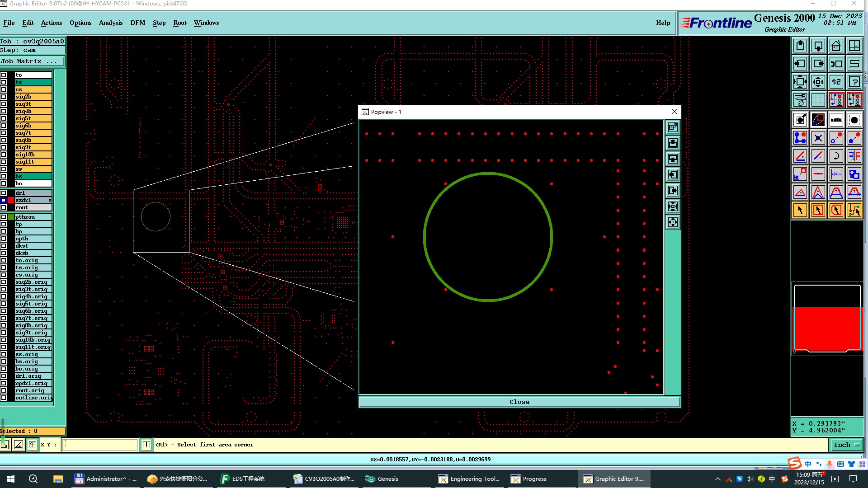Toggle the checkbox next to drl layer
This screenshot has width=868, height=488.
pos(4,193)
